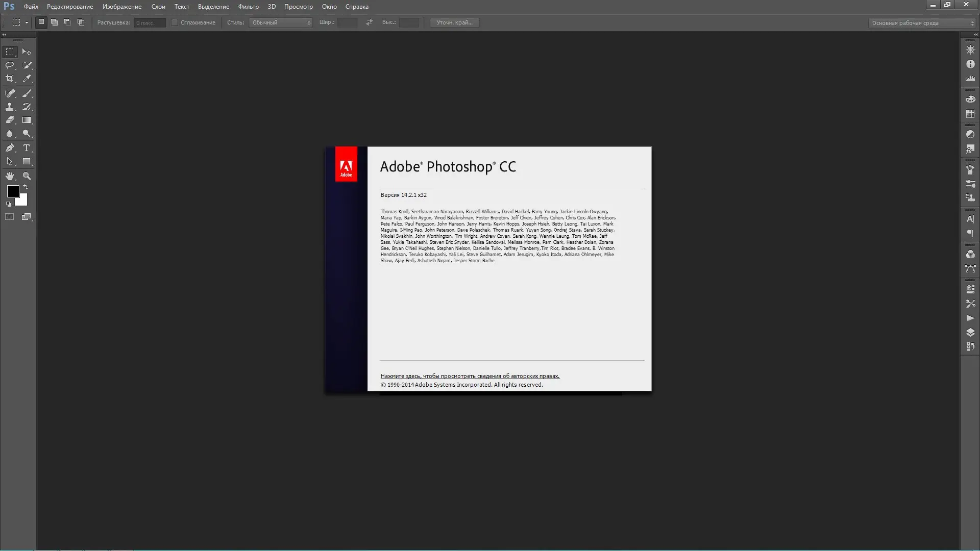Select the Hand tool
This screenshot has width=980, height=551.
point(10,176)
